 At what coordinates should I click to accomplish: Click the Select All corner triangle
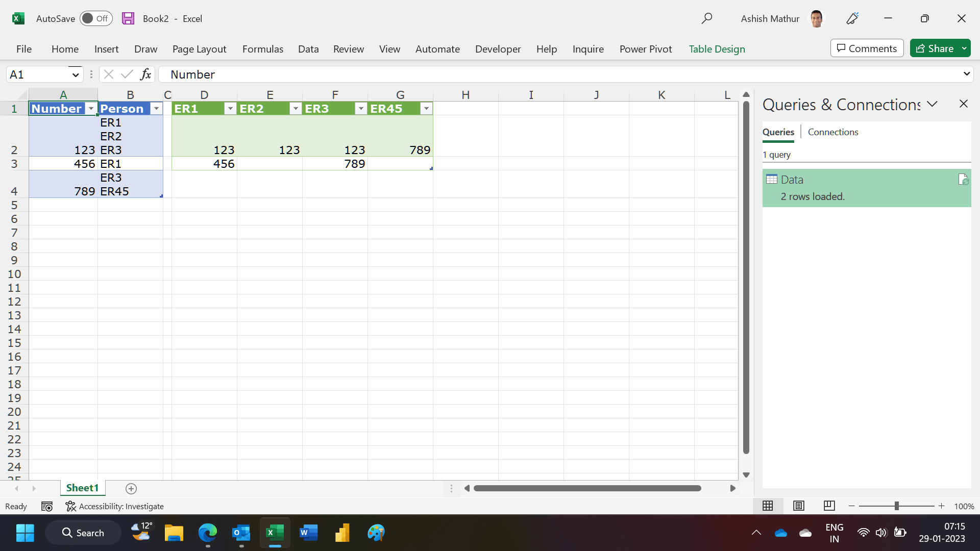pyautogui.click(x=22, y=95)
